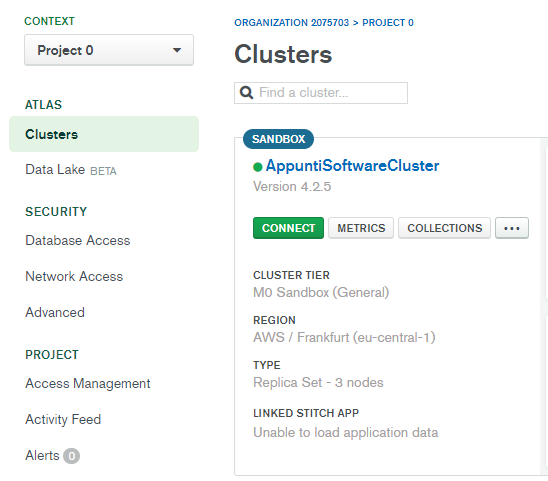Viewport: 548px width, 481px height.
Task: Open the Alerts page
Action: 42,455
